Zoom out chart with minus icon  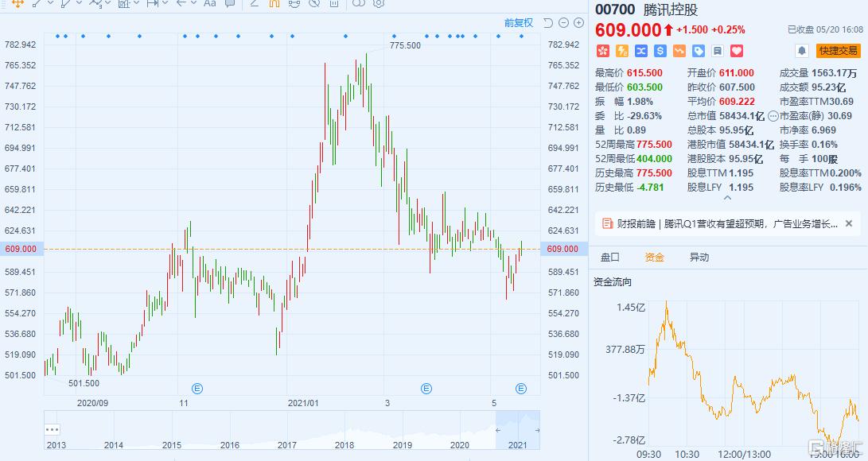click(563, 23)
